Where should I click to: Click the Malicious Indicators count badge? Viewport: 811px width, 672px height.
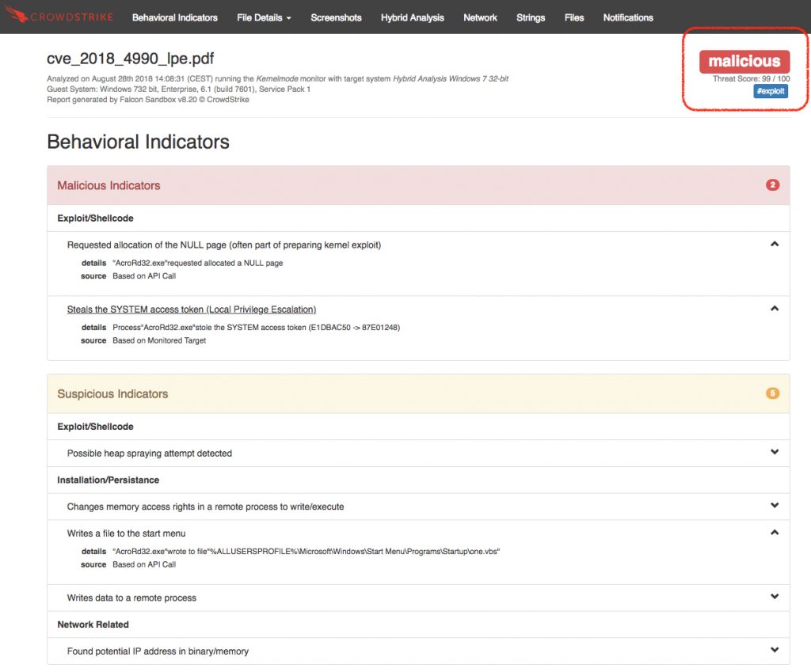773,185
